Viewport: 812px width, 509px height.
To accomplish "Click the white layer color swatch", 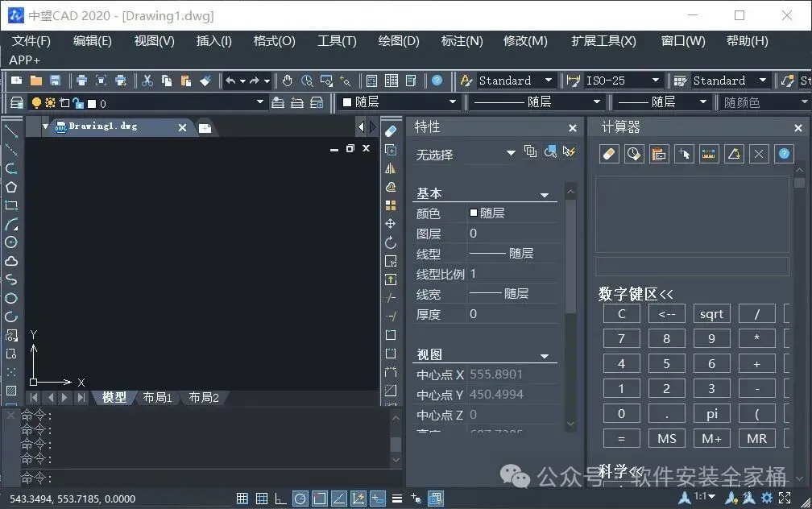I will pyautogui.click(x=92, y=104).
